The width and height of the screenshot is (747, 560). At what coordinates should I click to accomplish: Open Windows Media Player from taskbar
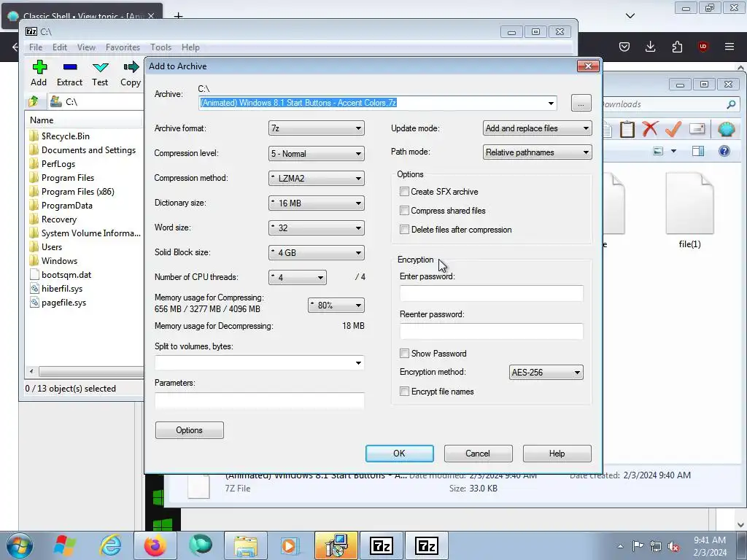[290, 545]
